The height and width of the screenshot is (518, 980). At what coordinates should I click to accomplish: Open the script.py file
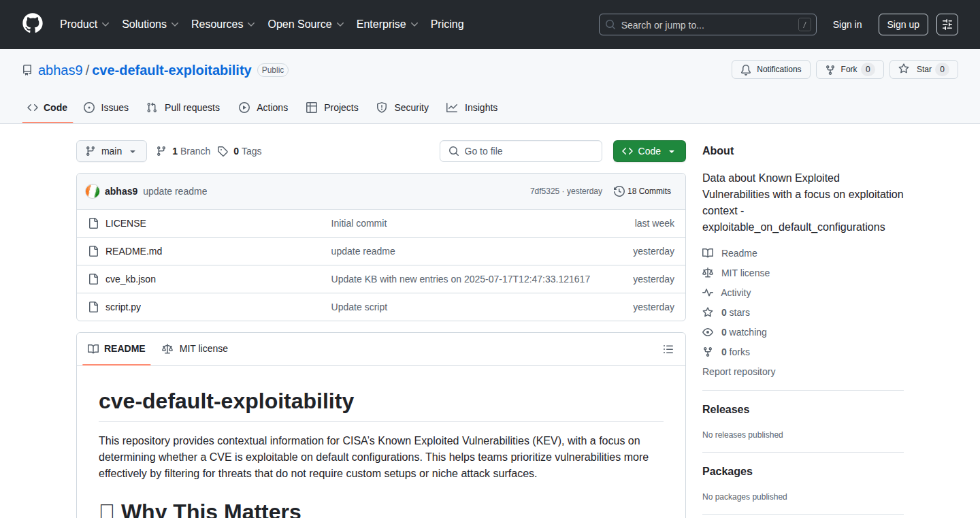point(123,307)
